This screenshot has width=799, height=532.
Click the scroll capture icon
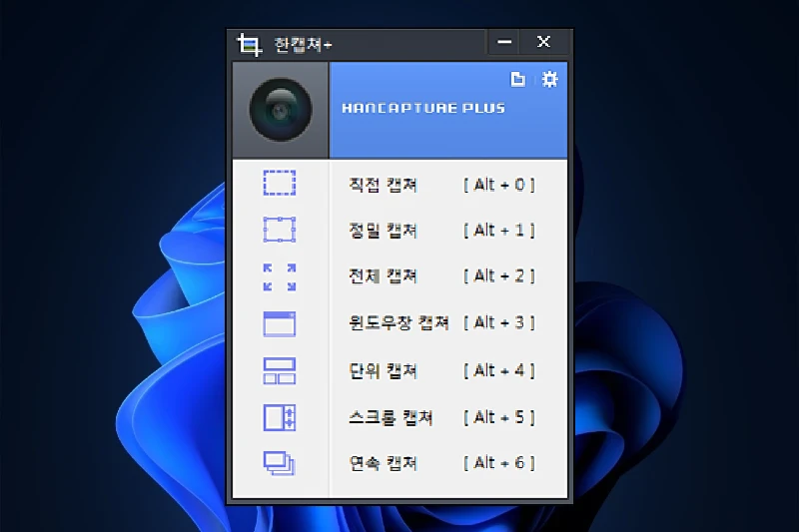click(x=280, y=417)
